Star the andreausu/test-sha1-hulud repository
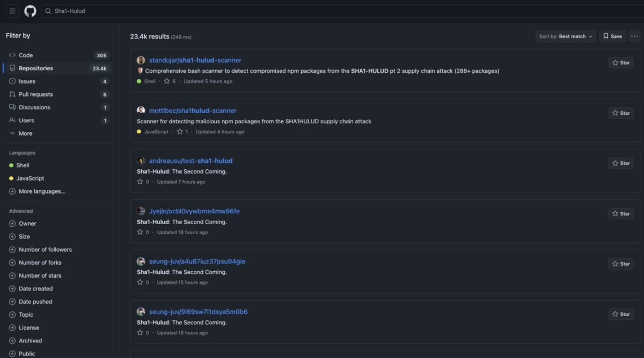The height and width of the screenshot is (358, 644). click(x=620, y=163)
